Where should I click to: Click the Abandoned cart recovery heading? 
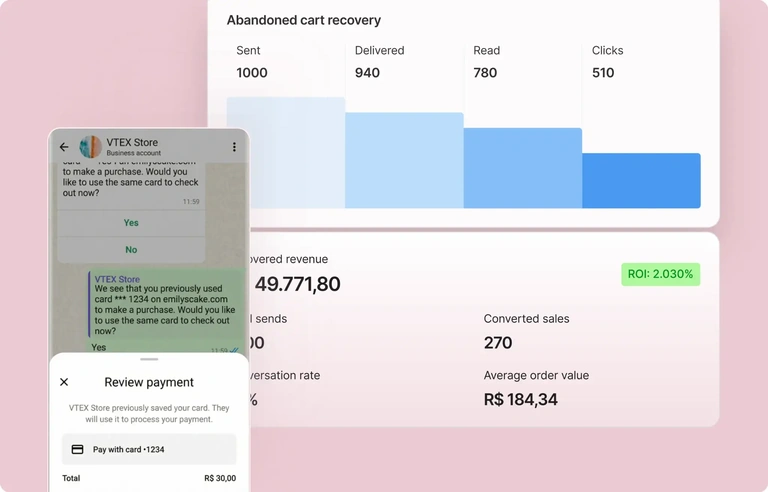coord(304,20)
